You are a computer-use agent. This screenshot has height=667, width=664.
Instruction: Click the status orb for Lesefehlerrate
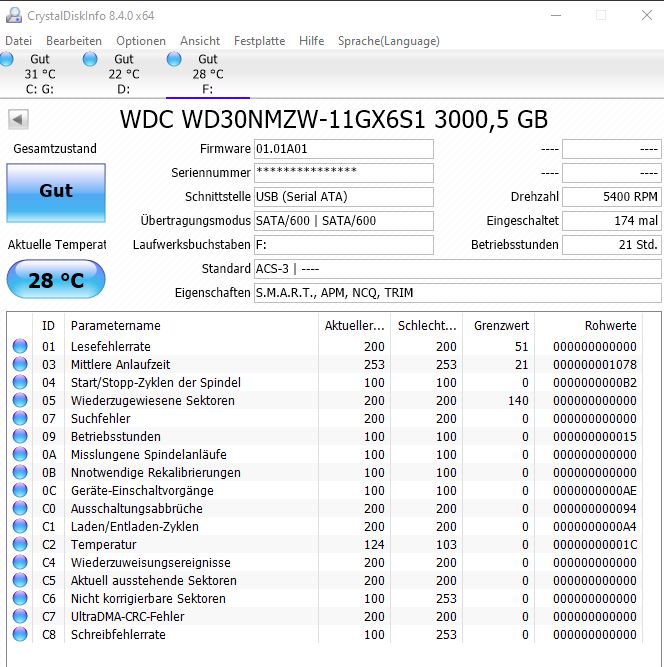(x=20, y=346)
